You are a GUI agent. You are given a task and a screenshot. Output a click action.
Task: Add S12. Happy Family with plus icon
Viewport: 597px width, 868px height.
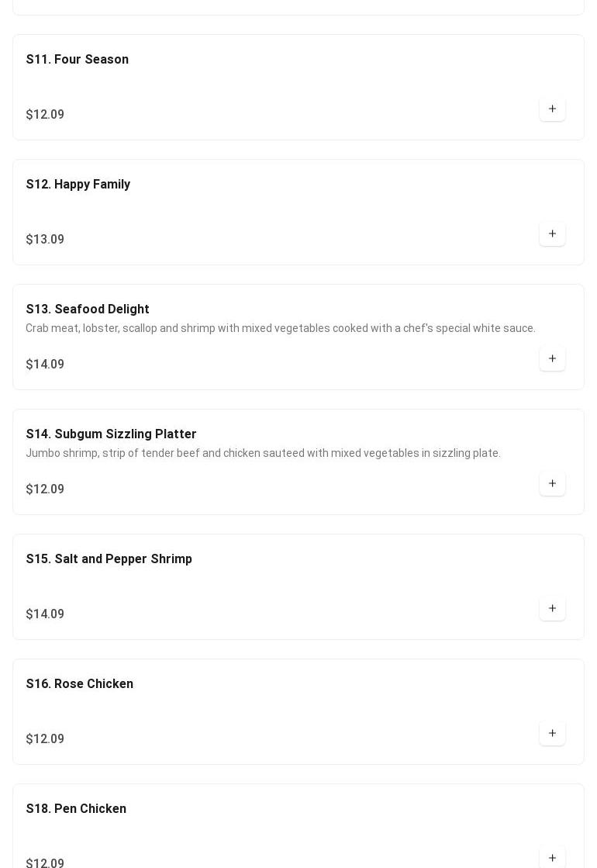click(552, 233)
